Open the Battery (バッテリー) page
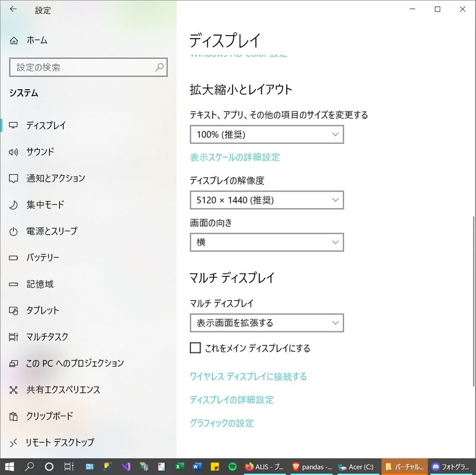The height and width of the screenshot is (475, 476). (42, 257)
